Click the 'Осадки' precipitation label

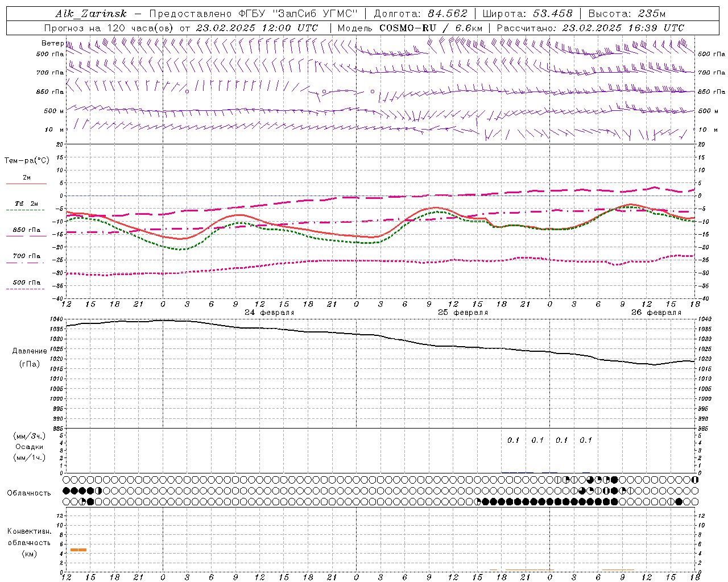[30, 447]
